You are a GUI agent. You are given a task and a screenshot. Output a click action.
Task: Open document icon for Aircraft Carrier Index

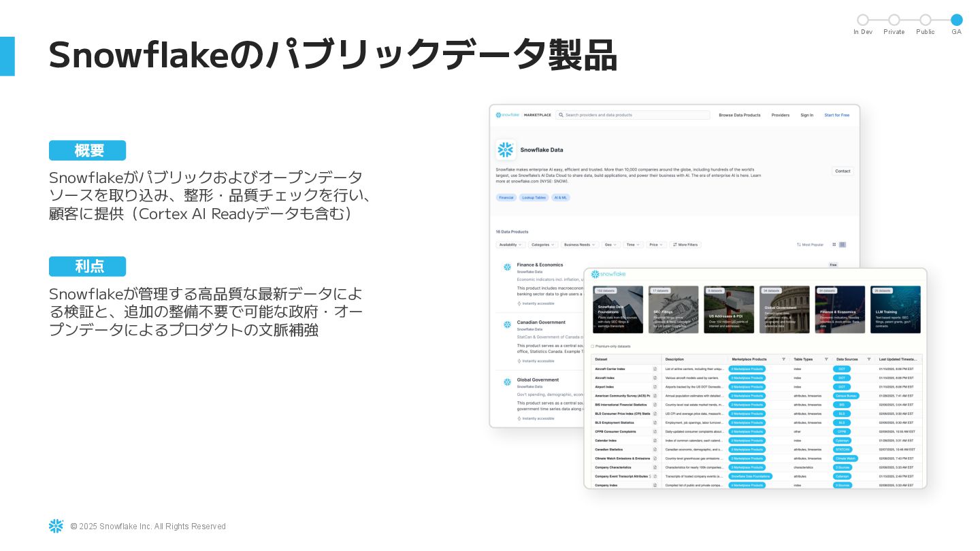point(655,369)
